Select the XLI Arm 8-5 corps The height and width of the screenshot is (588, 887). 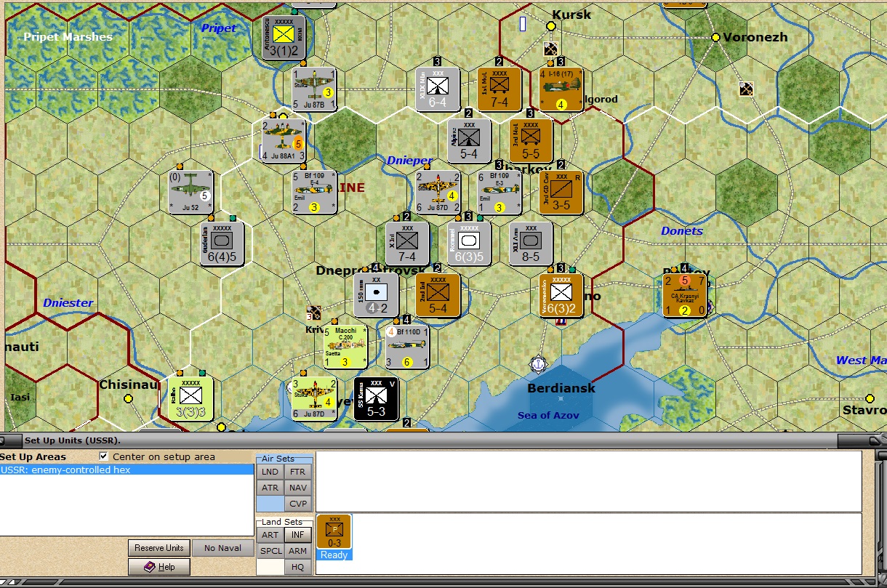point(531,243)
